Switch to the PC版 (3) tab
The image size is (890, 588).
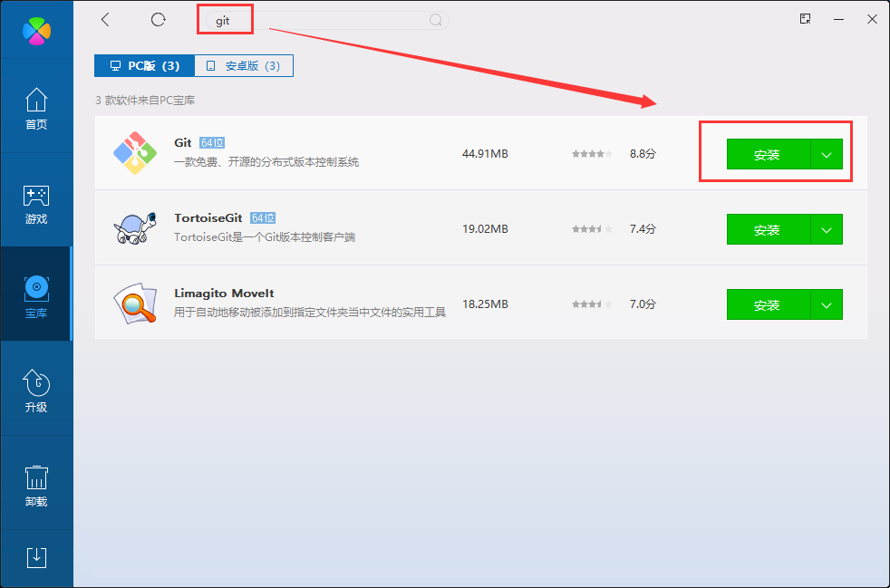click(144, 66)
